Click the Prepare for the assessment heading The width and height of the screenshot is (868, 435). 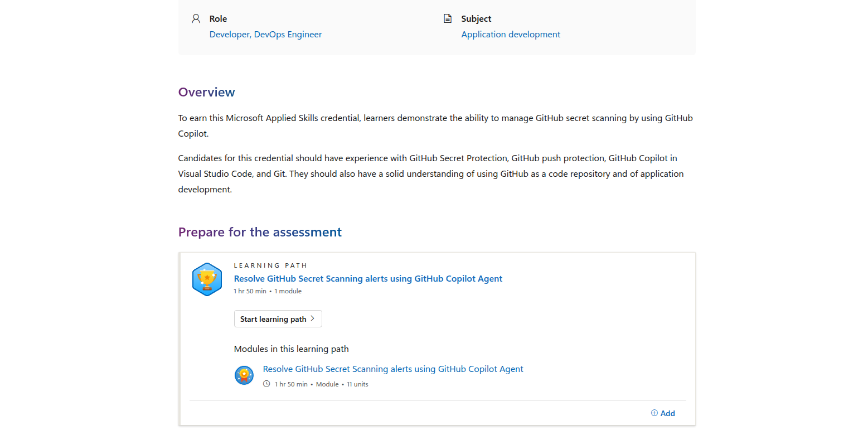[x=260, y=232]
